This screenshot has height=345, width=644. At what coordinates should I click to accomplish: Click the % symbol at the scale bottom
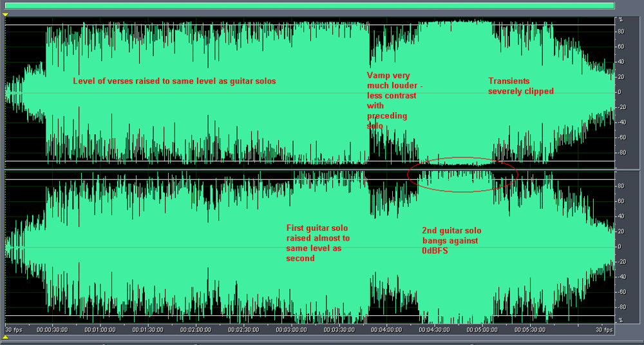pos(620,320)
